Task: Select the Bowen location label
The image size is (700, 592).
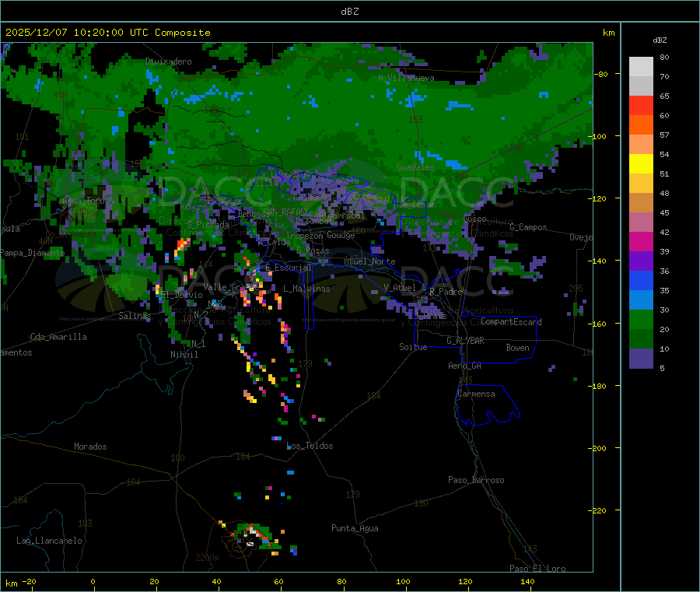Action: click(518, 348)
